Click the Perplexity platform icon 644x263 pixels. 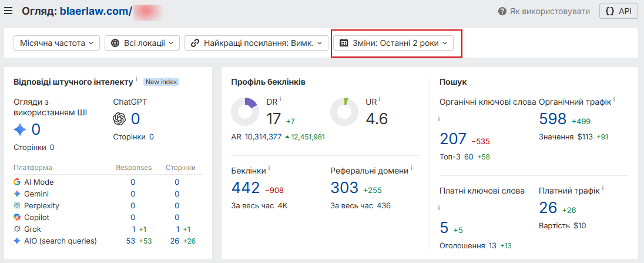[17, 205]
